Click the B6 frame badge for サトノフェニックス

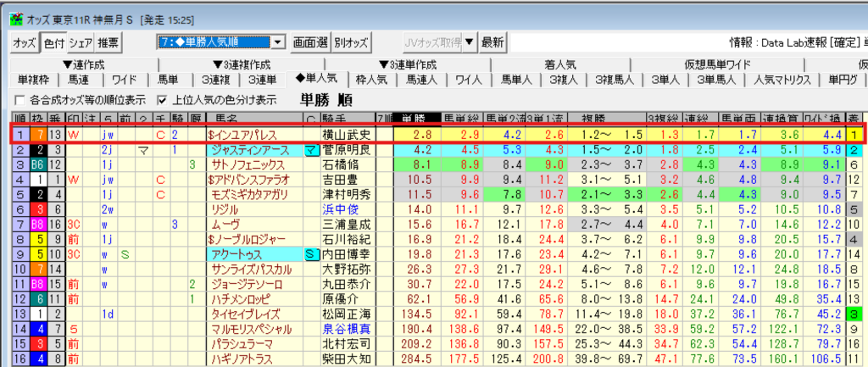click(x=39, y=165)
